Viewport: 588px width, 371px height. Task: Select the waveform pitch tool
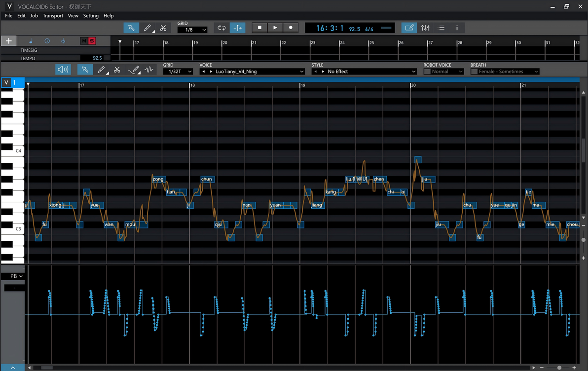[149, 70]
